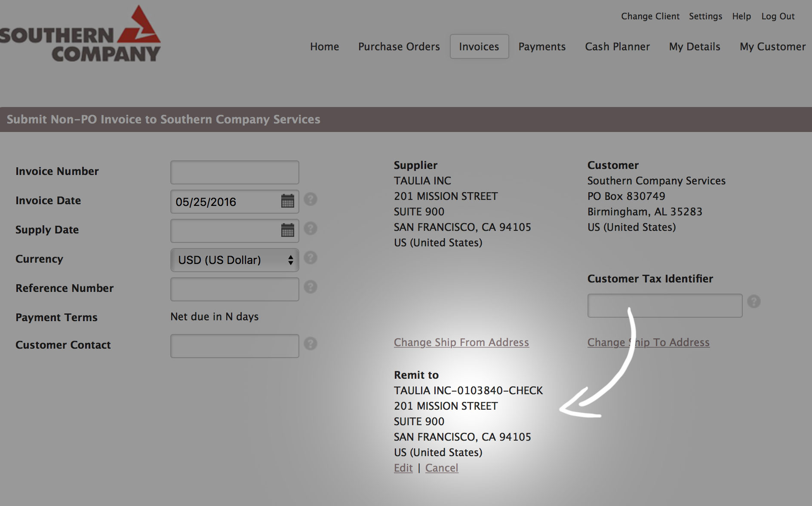
Task: Click Change Ship To Address link
Action: pos(649,342)
